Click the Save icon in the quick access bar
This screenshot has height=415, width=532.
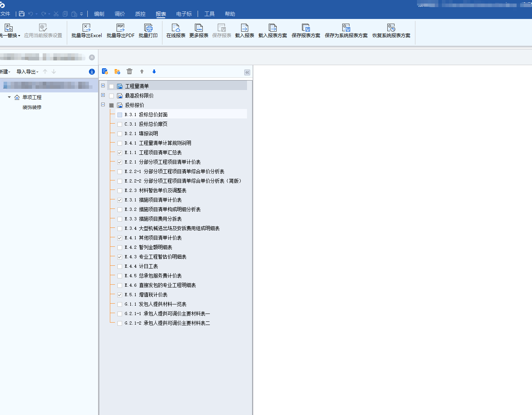tap(22, 14)
